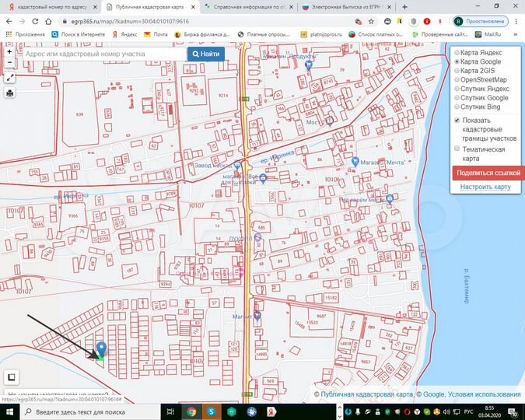Open Справочная информация browser tab
The height and width of the screenshot is (420, 525).
pos(247,7)
